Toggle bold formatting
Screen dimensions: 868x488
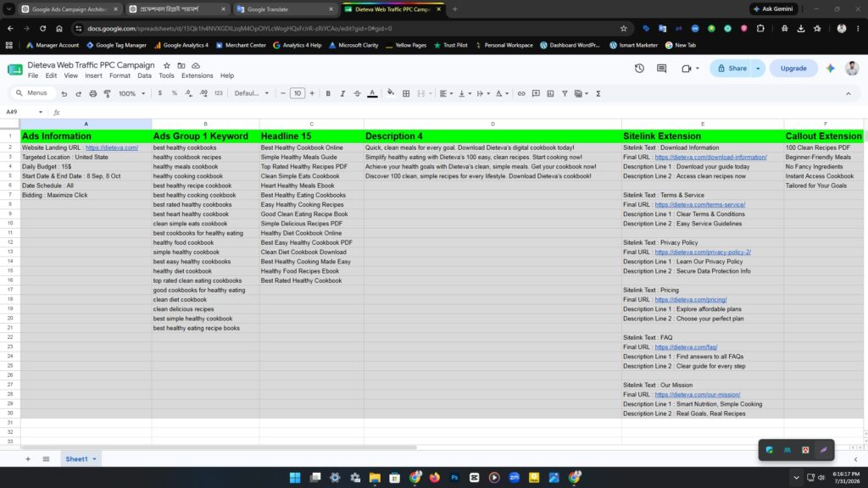[x=328, y=93]
